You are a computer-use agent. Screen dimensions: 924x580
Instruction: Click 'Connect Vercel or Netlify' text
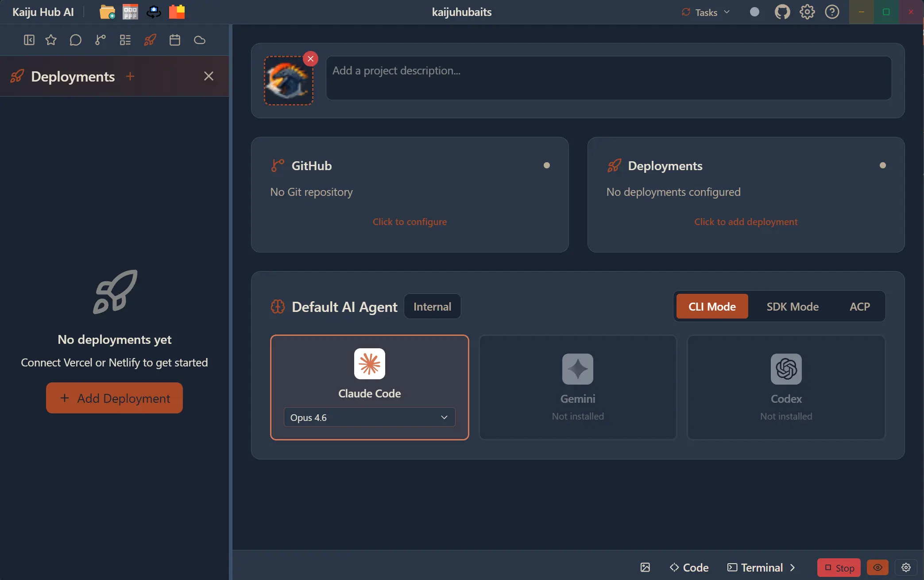(x=114, y=362)
